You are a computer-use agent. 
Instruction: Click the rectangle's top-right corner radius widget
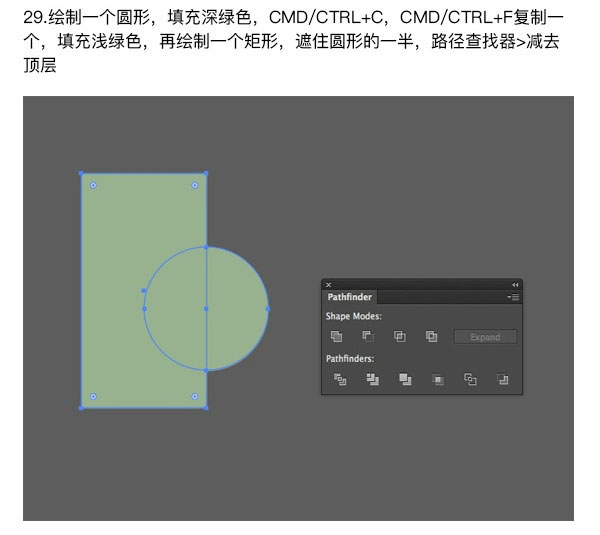pyautogui.click(x=195, y=186)
